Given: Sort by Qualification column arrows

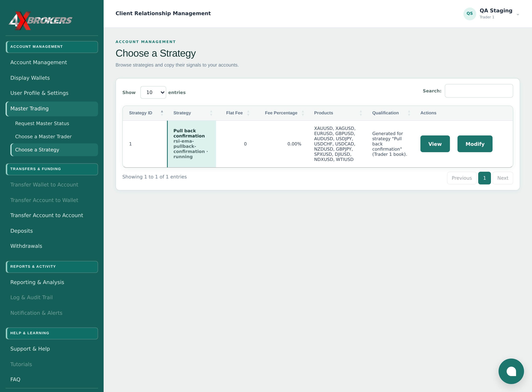Looking at the screenshot, I should coord(409,113).
